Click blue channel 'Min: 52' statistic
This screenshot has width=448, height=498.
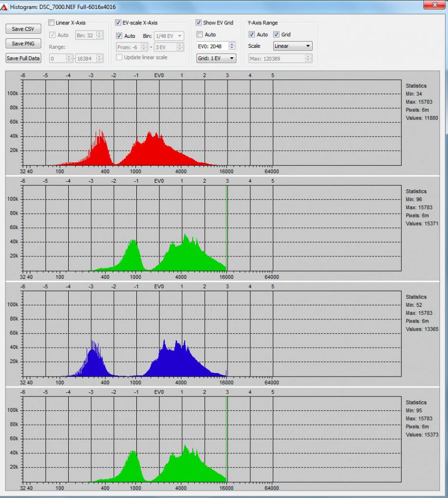coord(414,305)
